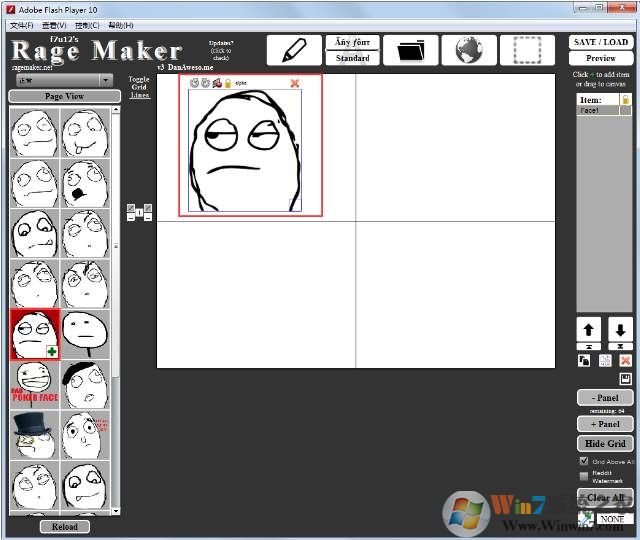Reload the face library

pos(64,527)
